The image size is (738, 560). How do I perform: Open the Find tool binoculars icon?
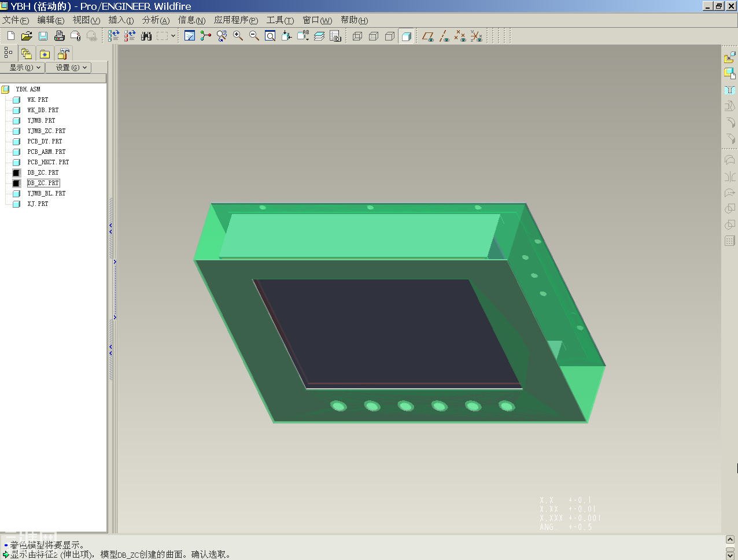146,36
